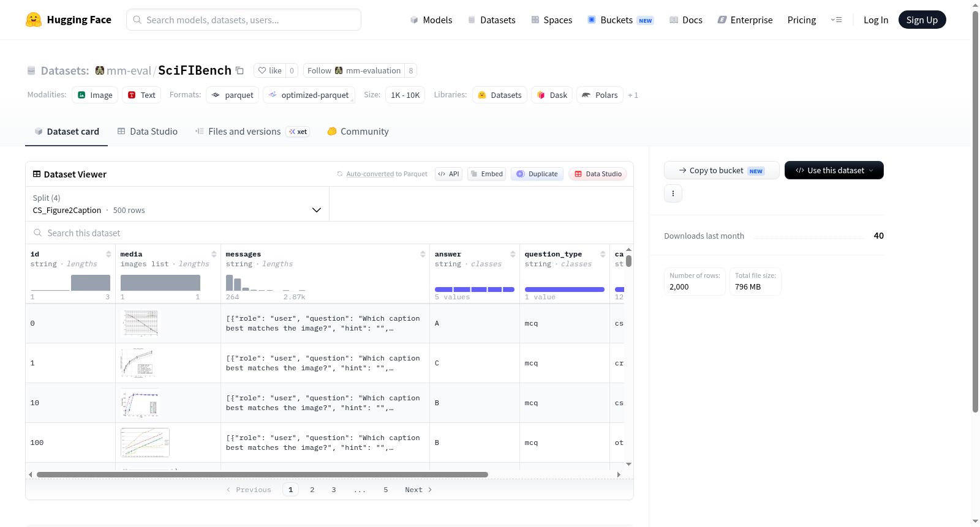Image resolution: width=980 pixels, height=527 pixels.
Task: Click the mm-eval organization avatar
Action: point(100,70)
